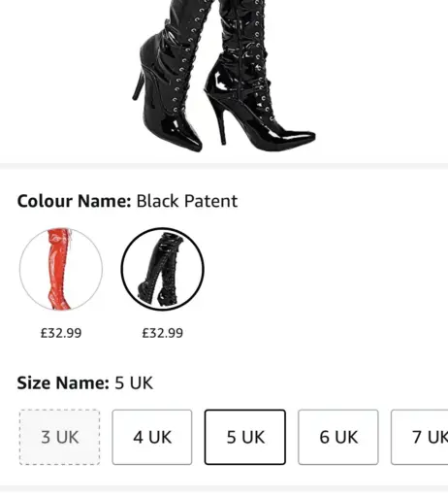This screenshot has width=448, height=497.
Task: Select the Black Patent boot swatch
Action: click(163, 269)
